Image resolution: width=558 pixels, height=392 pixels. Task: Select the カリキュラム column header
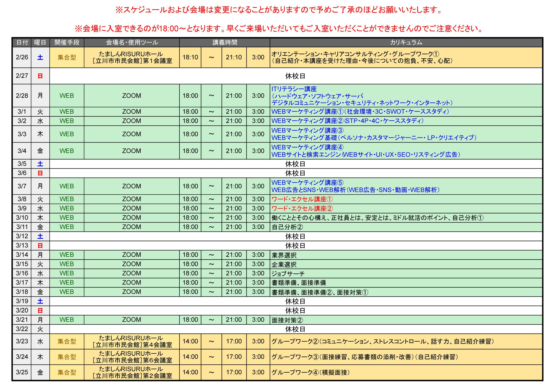pyautogui.click(x=406, y=42)
